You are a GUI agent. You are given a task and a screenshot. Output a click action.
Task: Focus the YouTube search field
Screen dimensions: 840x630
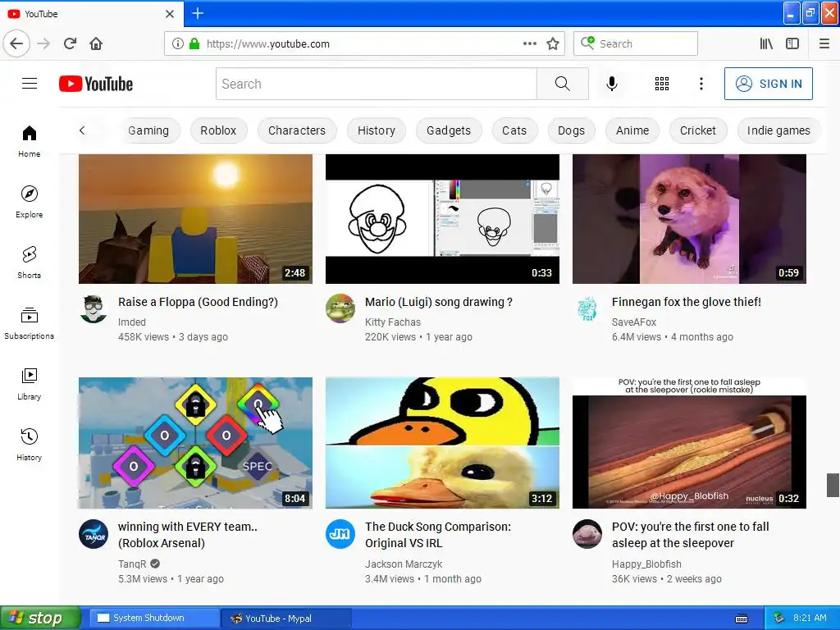(x=376, y=84)
